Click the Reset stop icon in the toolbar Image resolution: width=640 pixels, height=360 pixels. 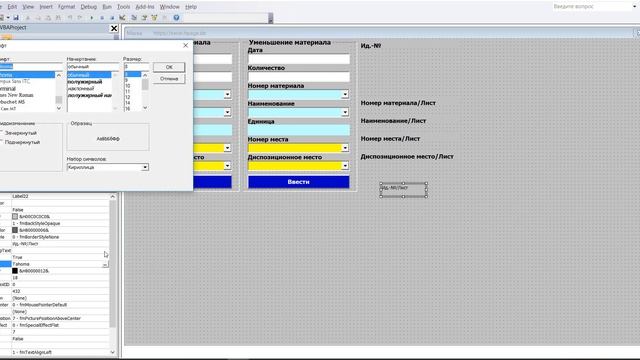point(112,18)
